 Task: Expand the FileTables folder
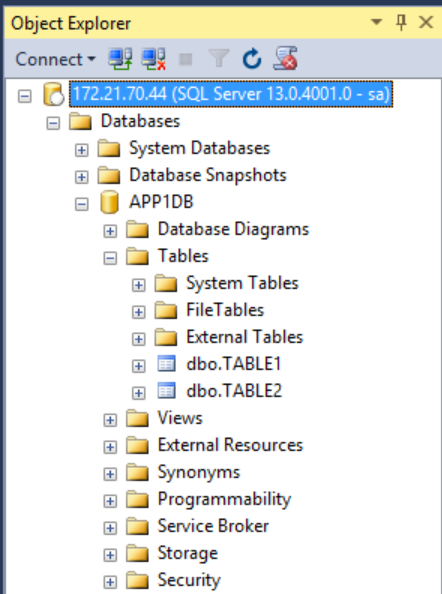(x=138, y=312)
